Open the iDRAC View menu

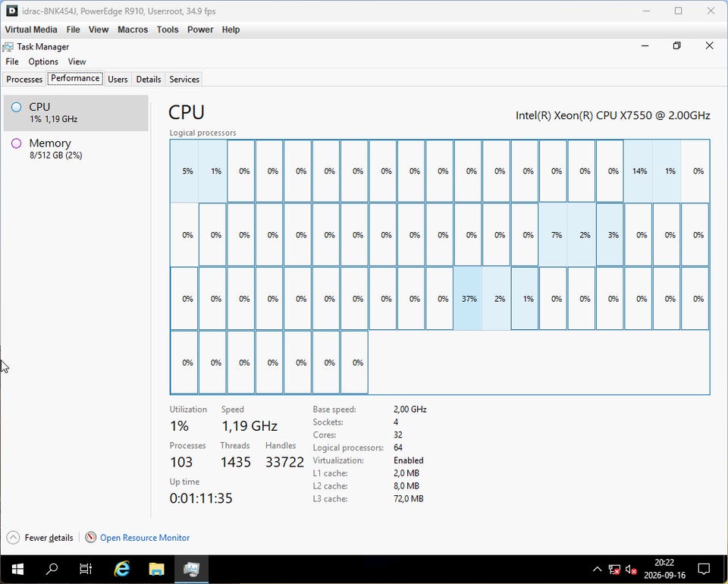coord(99,30)
